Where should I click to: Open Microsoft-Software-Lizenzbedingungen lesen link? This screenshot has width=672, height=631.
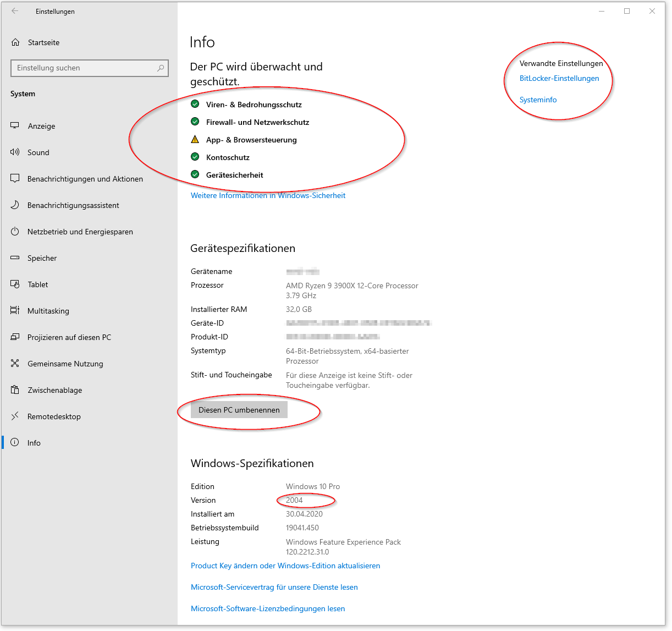(268, 608)
